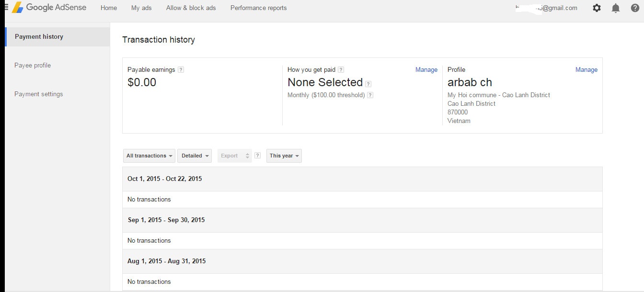Click help icon beside Monthly threshold text
644x292 pixels.
[370, 95]
